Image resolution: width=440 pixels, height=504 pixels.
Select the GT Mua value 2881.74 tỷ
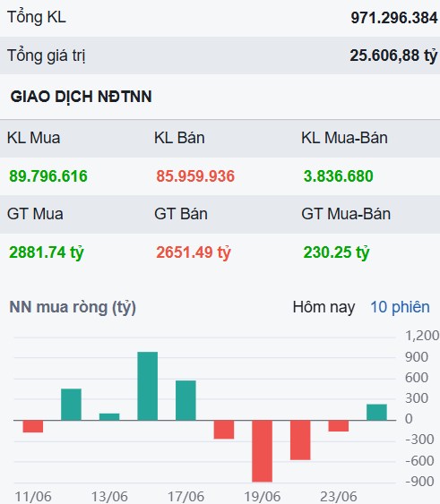47,252
